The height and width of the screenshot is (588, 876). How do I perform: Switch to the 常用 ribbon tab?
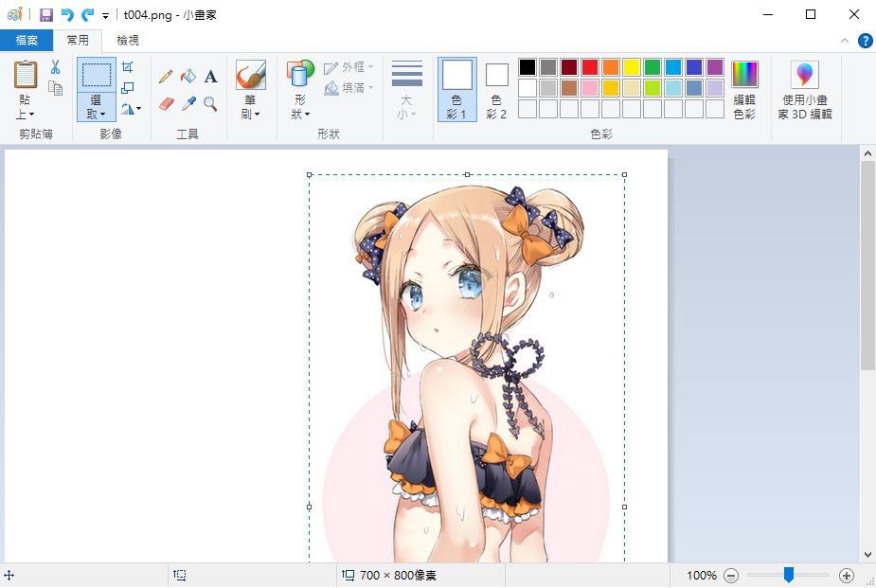78,40
